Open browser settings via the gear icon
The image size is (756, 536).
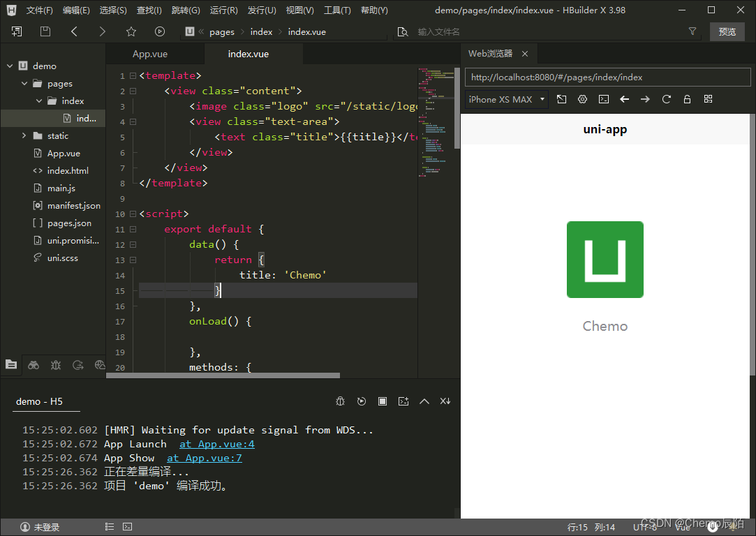pyautogui.click(x=582, y=99)
